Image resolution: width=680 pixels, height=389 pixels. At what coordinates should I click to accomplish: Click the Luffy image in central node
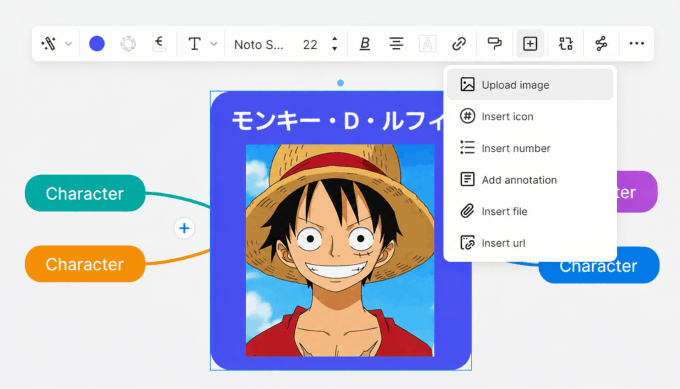(x=340, y=251)
